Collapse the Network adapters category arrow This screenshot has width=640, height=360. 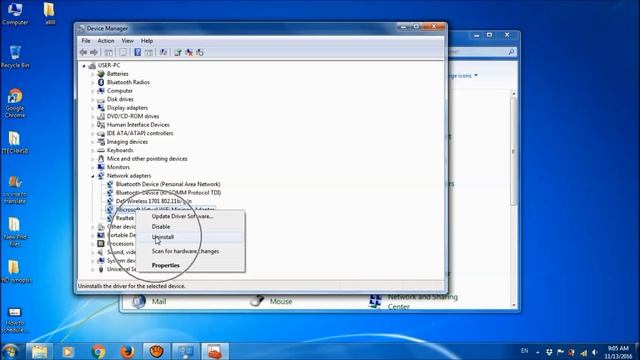tap(93, 176)
